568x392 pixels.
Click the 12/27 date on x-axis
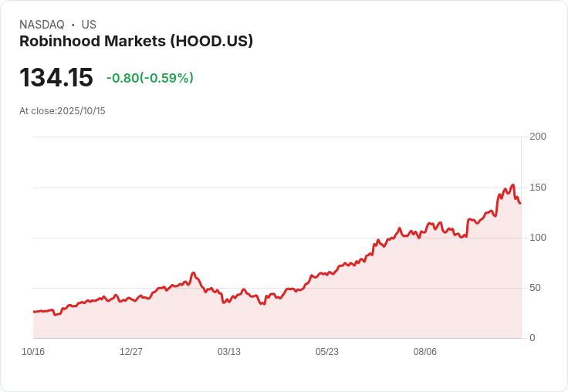pos(131,352)
